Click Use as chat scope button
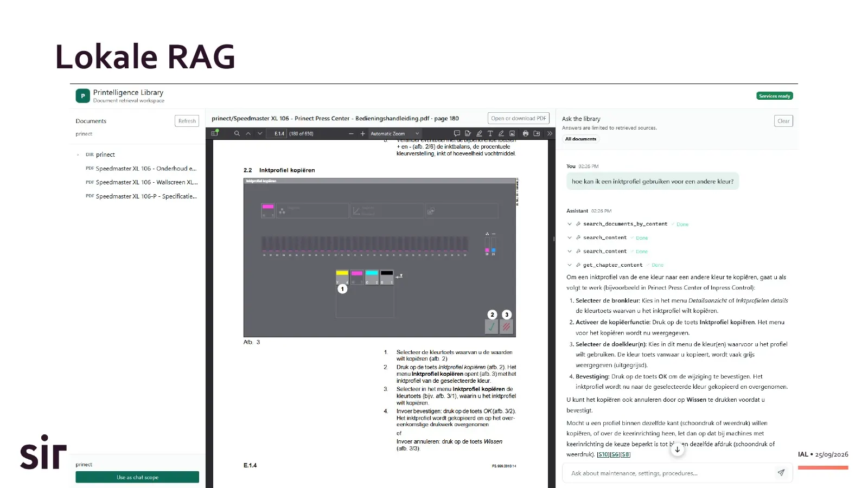This screenshot has width=868, height=488. pos(137,477)
